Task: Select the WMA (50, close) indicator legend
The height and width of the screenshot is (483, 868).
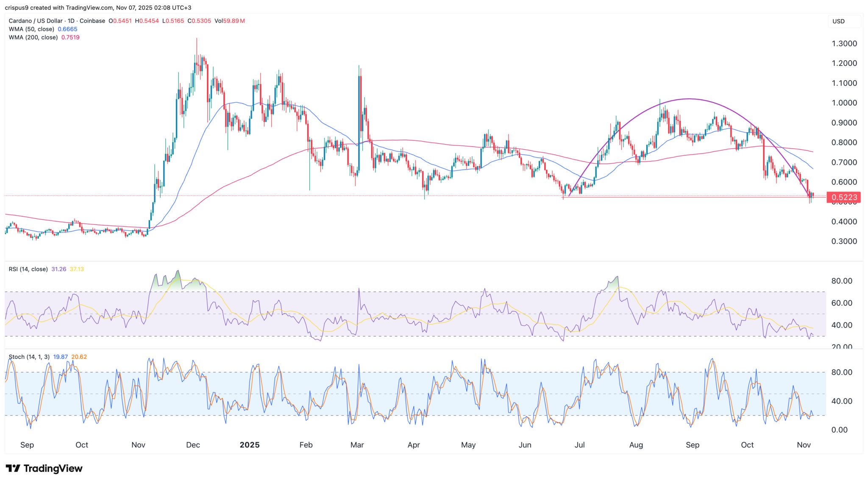Action: (32, 29)
